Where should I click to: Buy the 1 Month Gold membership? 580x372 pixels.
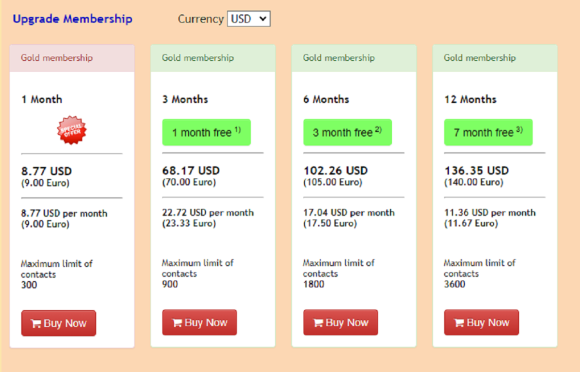58,323
